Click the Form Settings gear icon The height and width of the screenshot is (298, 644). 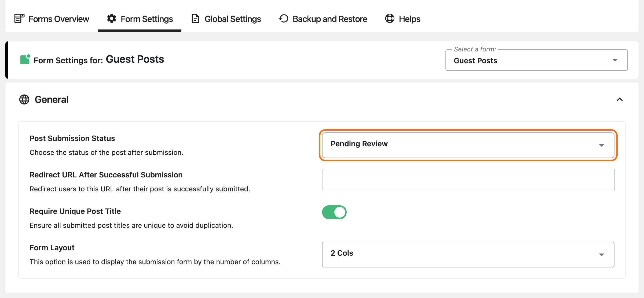(112, 18)
